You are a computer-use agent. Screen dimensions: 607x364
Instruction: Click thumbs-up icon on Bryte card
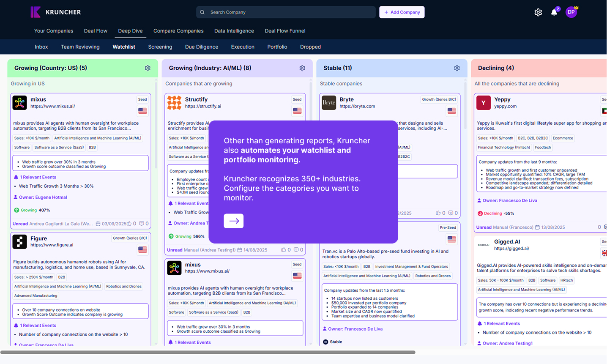(438, 213)
